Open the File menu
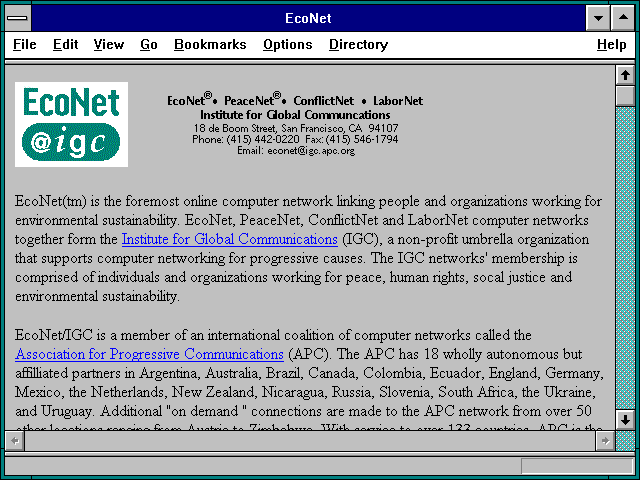The height and width of the screenshot is (480, 640). pyautogui.click(x=24, y=44)
